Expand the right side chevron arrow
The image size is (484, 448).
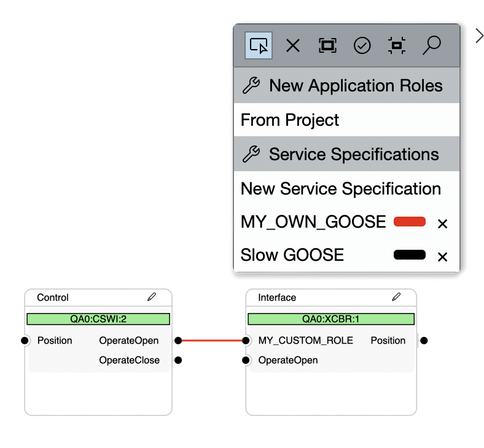479,36
